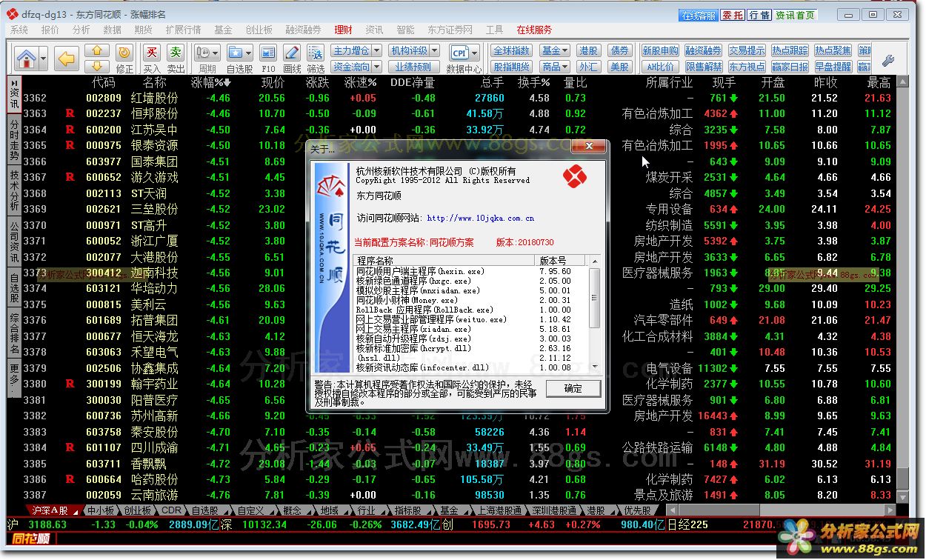Select the 画线 pencil drawing tool
926x560 pixels.
point(292,53)
